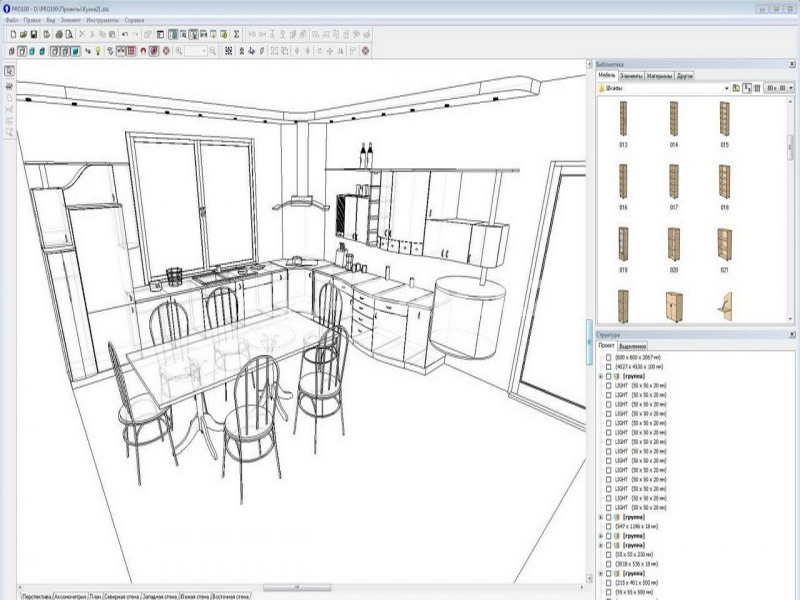Click the Print toolbar icon
The height and width of the screenshot is (600, 800).
[59, 35]
